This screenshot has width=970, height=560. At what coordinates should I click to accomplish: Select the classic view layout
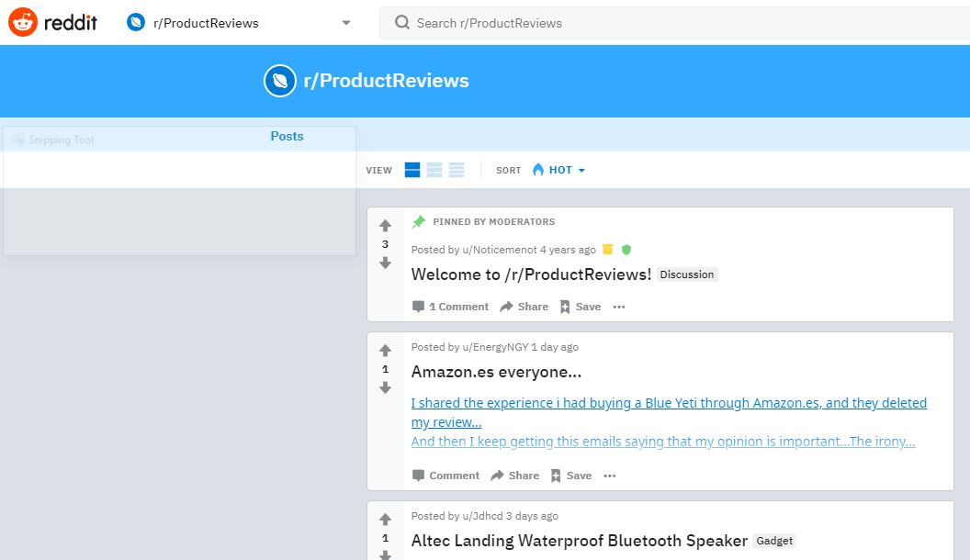(x=434, y=170)
